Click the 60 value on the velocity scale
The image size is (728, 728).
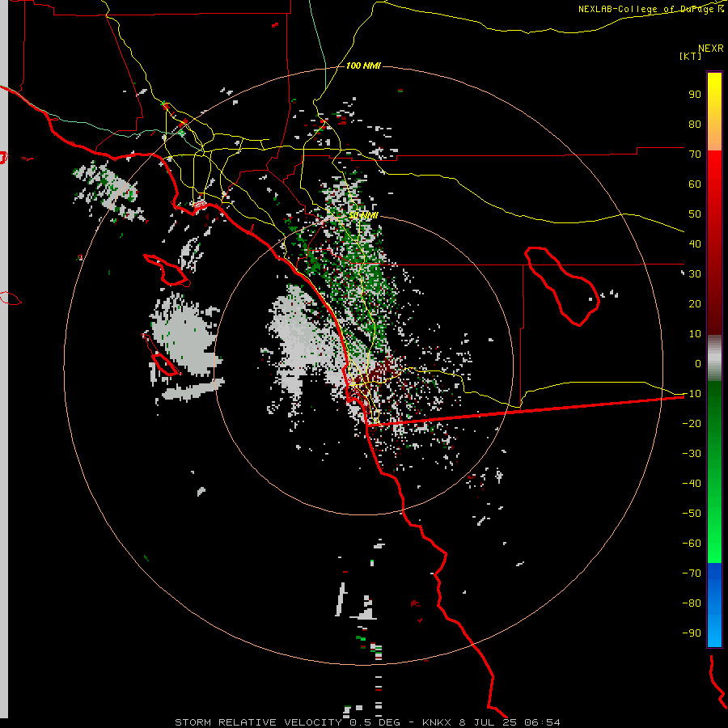[x=695, y=184]
